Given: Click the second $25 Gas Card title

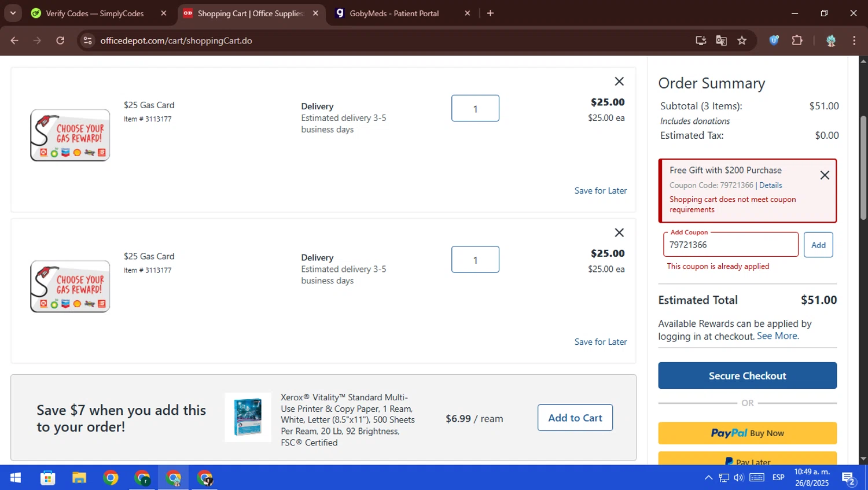Looking at the screenshot, I should (149, 256).
